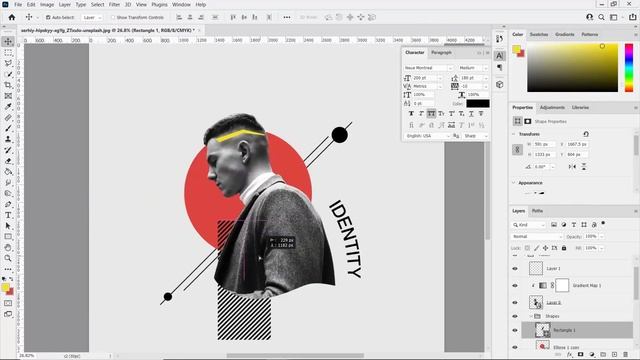This screenshot has height=360, width=640.
Task: Select the Rectangular Marquee tool
Action: [8, 53]
